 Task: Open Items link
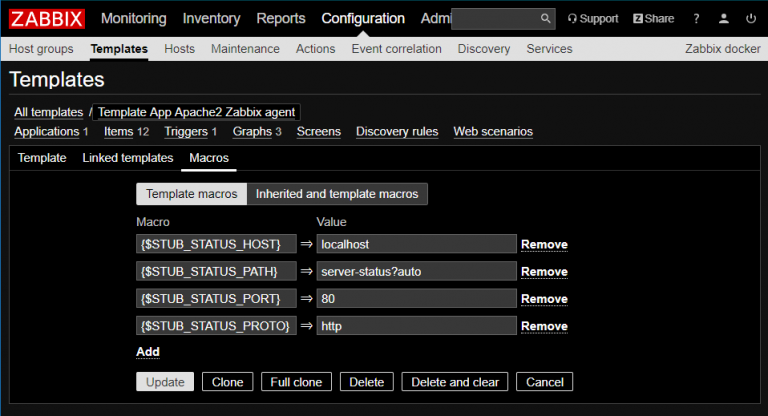(119, 132)
